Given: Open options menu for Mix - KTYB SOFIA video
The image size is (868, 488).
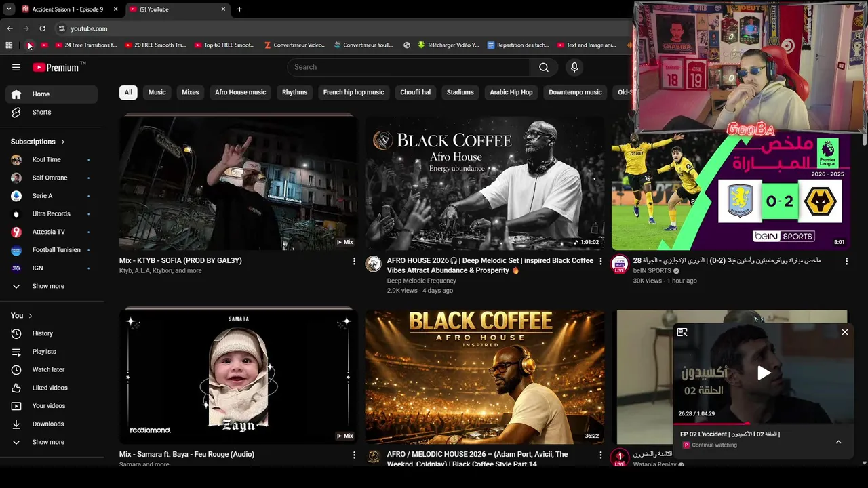Looking at the screenshot, I should coord(354,261).
